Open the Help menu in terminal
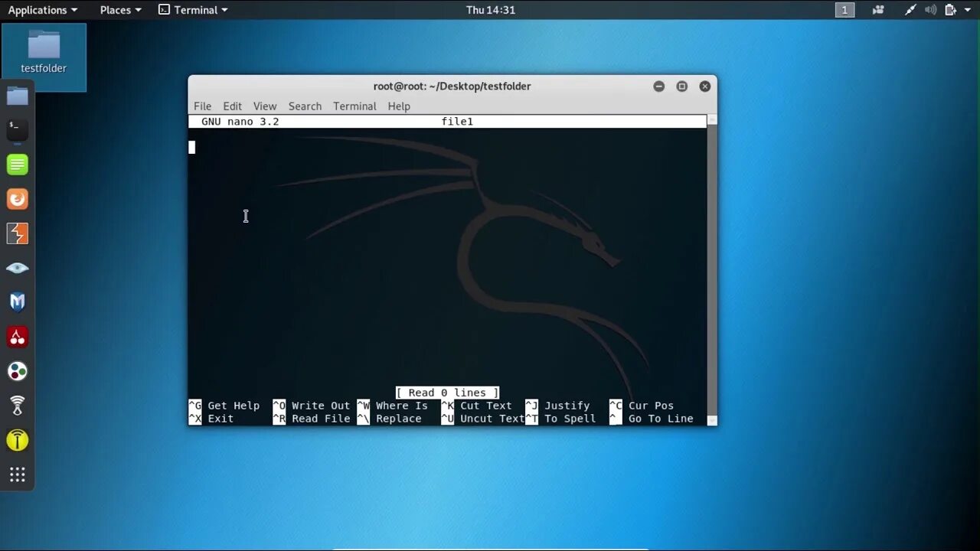 [399, 106]
